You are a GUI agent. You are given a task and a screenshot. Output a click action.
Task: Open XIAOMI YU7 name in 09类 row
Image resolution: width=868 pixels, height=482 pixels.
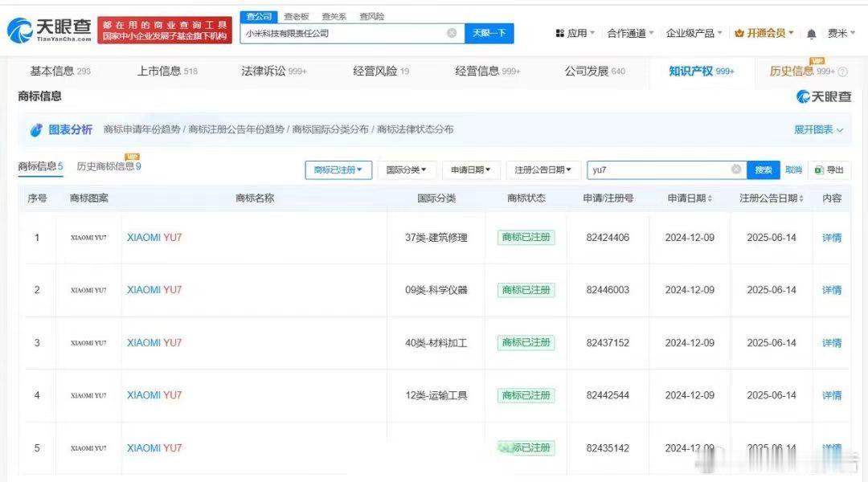(154, 290)
